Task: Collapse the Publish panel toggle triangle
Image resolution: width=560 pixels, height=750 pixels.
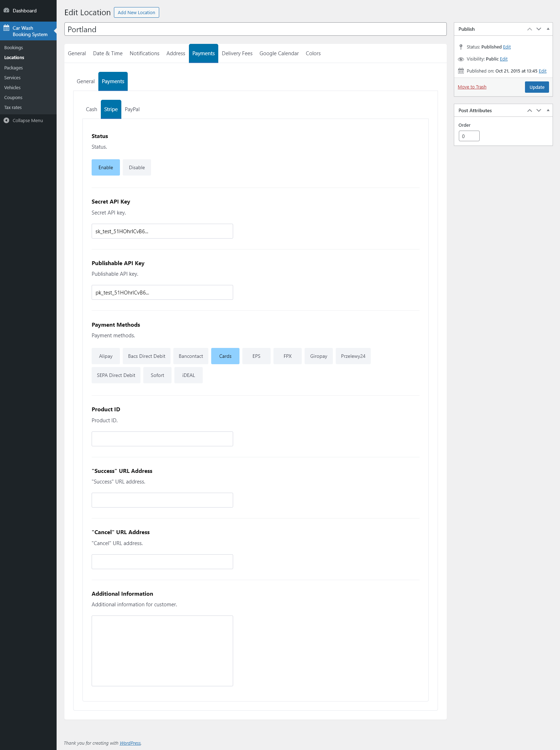Action: pyautogui.click(x=548, y=29)
